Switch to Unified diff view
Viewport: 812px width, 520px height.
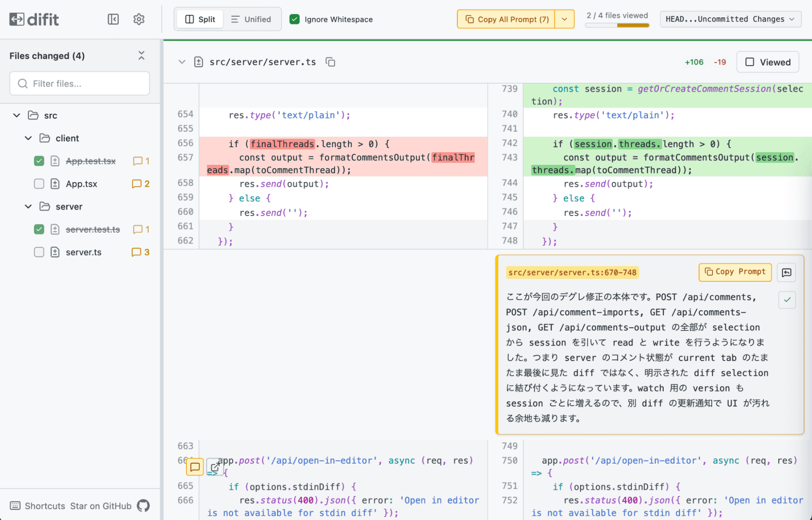point(252,19)
